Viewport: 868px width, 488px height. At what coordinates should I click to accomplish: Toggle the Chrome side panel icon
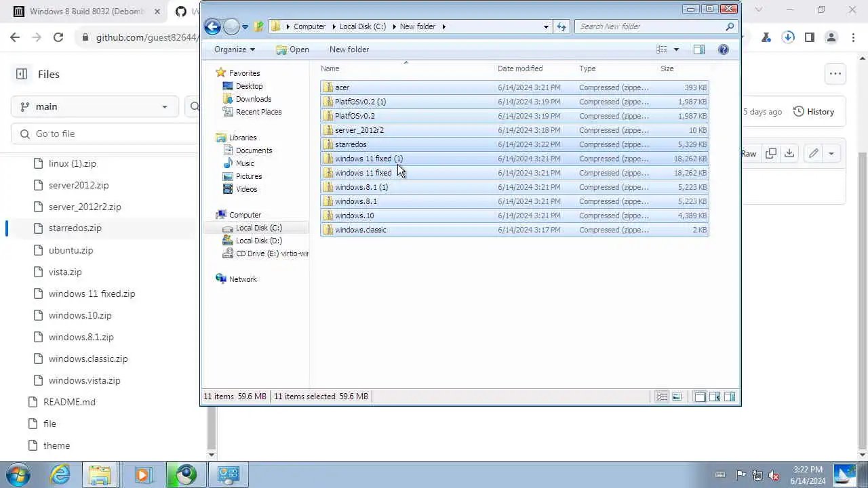click(810, 37)
